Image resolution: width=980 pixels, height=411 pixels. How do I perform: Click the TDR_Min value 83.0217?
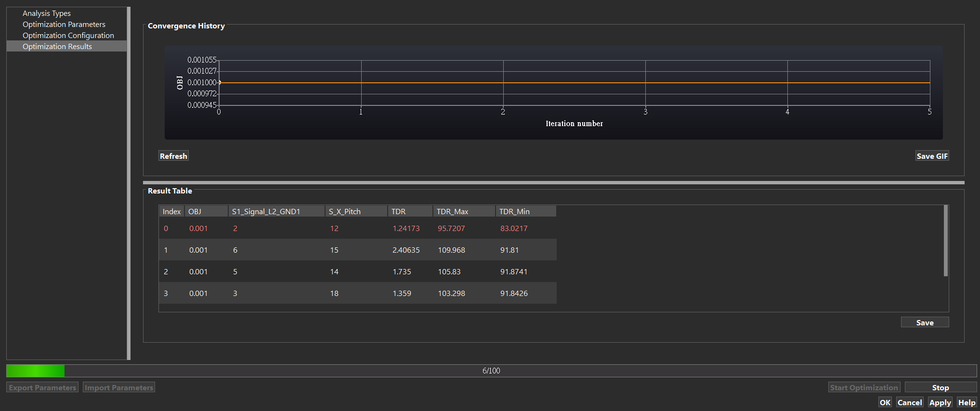pyautogui.click(x=514, y=229)
